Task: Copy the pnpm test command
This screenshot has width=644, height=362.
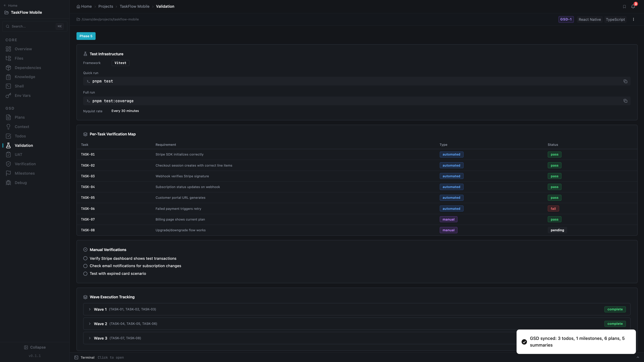Action: (x=625, y=81)
